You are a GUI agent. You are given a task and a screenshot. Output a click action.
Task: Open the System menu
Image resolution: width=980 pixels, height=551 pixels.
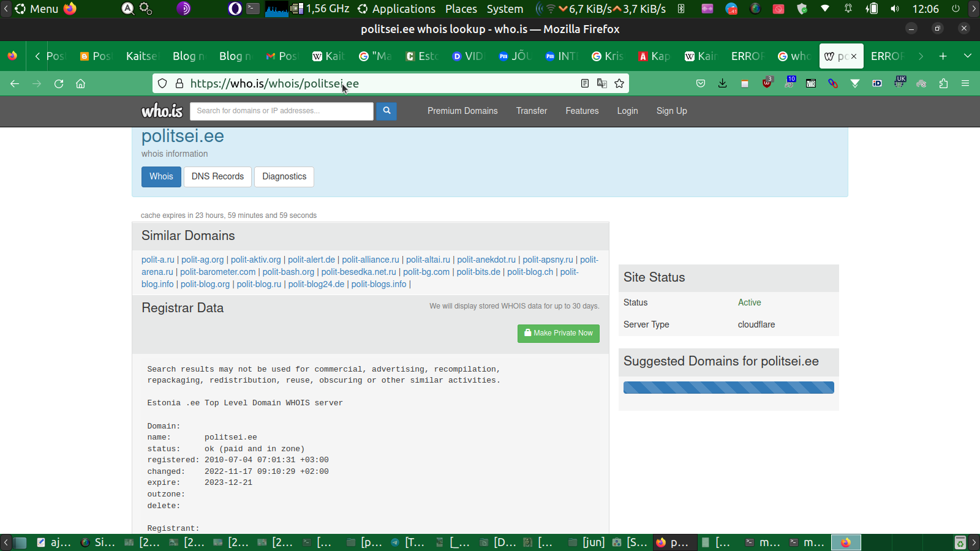[505, 9]
